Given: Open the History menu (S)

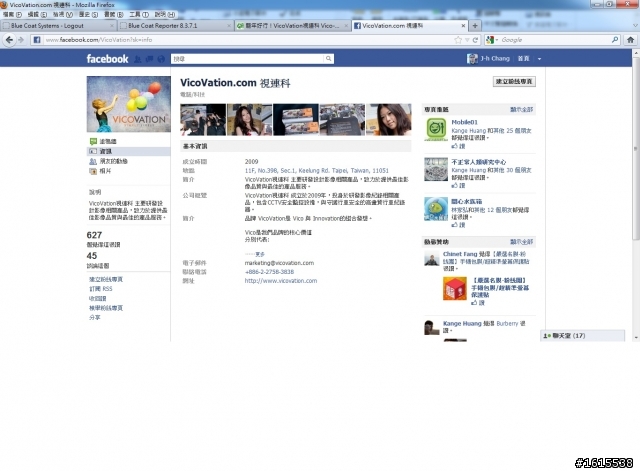Looking at the screenshot, I should (88, 14).
